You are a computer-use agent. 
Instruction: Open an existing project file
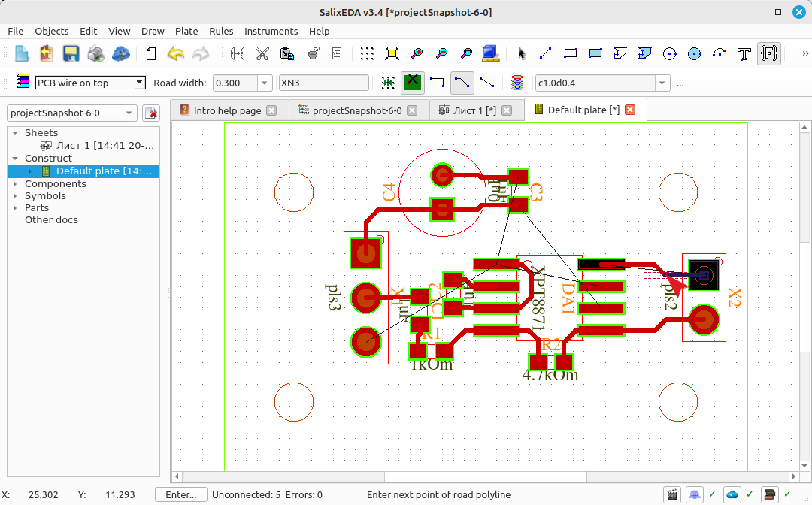tap(46, 53)
